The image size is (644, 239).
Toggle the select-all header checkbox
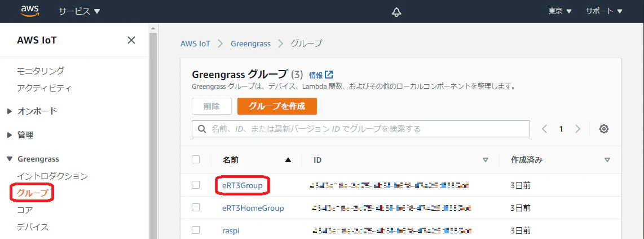click(x=196, y=159)
